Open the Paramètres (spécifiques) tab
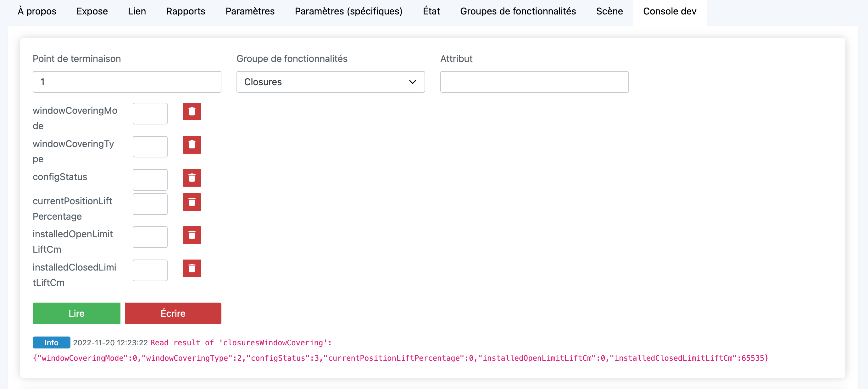868x389 pixels. pos(348,11)
